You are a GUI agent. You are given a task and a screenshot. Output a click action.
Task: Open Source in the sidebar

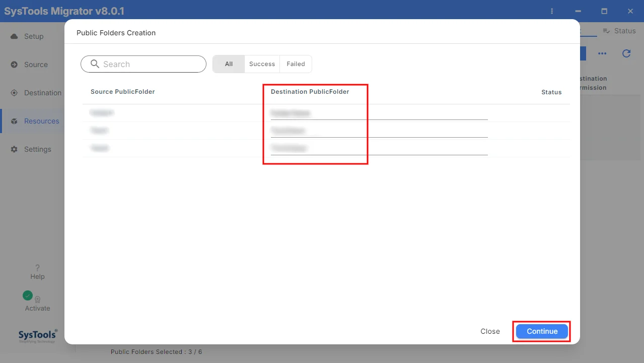[x=32, y=65]
